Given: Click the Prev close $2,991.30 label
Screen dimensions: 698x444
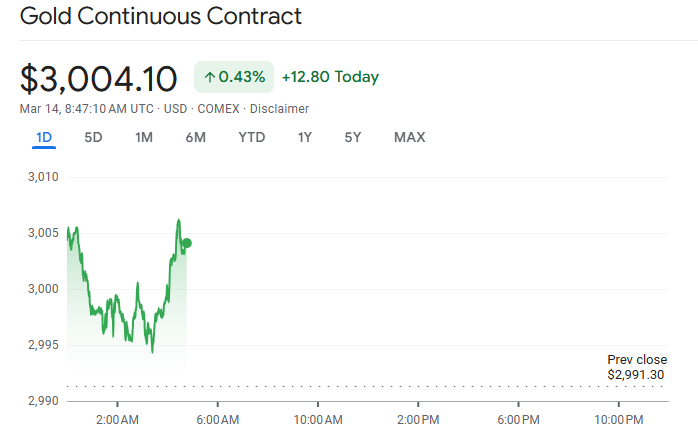Looking at the screenshot, I should [637, 367].
